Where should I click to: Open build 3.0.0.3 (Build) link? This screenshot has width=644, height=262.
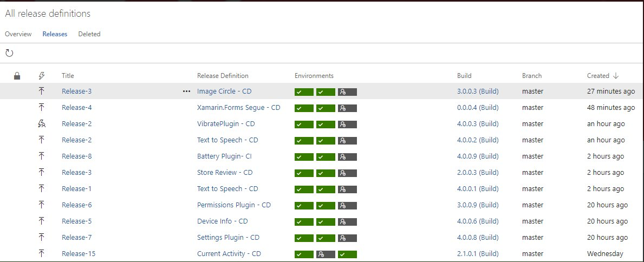[478, 91]
